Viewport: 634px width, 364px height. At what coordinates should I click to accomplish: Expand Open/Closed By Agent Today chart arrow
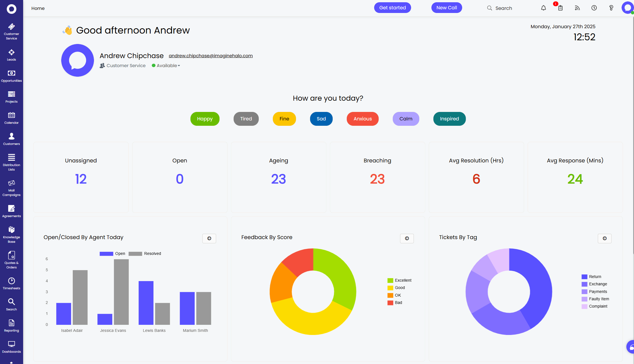pos(209,238)
